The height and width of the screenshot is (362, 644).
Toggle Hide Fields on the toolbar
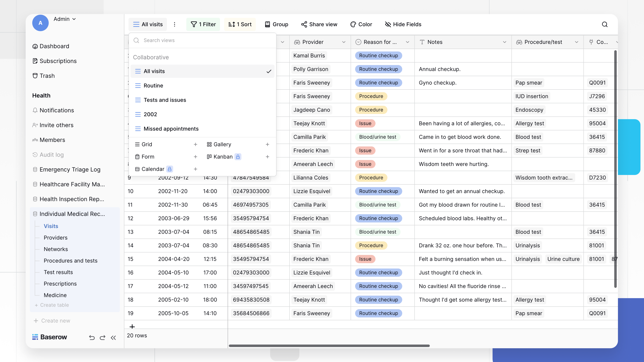(403, 24)
